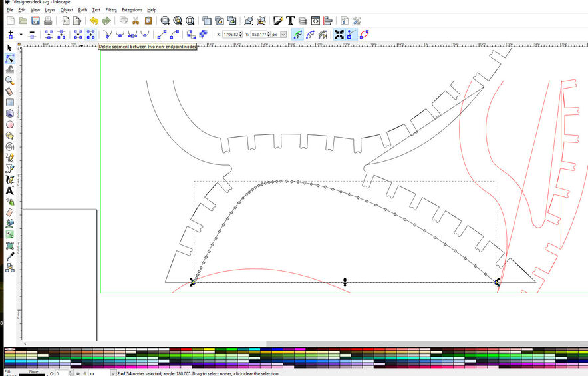Toggle show transformation handles for nodes
Screen dimensions: 588x376
coord(339,34)
